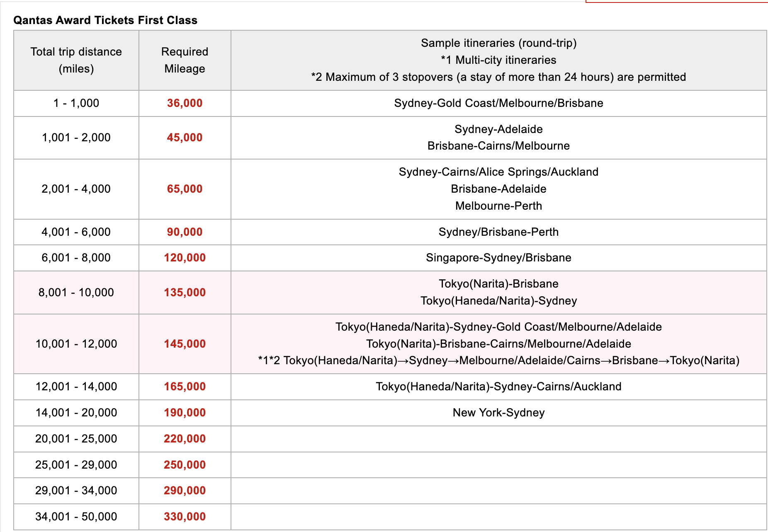The width and height of the screenshot is (768, 532).
Task: Click the 145,000 mileage value
Action: 185,344
